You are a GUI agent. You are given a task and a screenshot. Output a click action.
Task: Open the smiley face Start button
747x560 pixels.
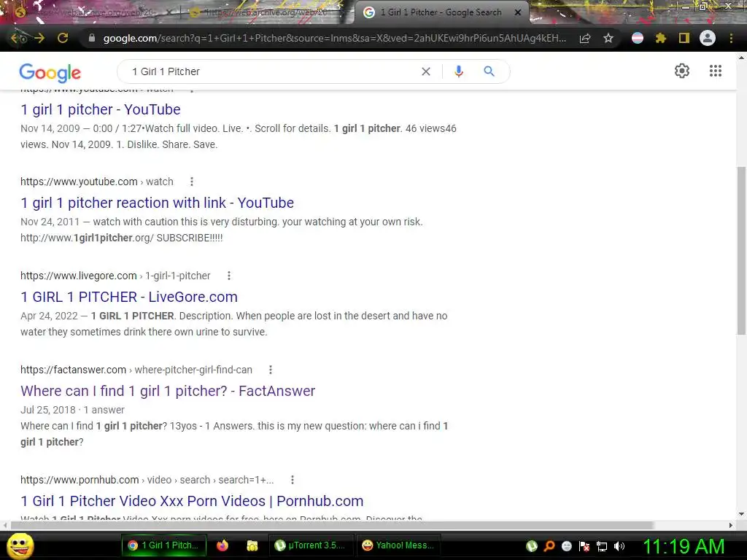20,545
